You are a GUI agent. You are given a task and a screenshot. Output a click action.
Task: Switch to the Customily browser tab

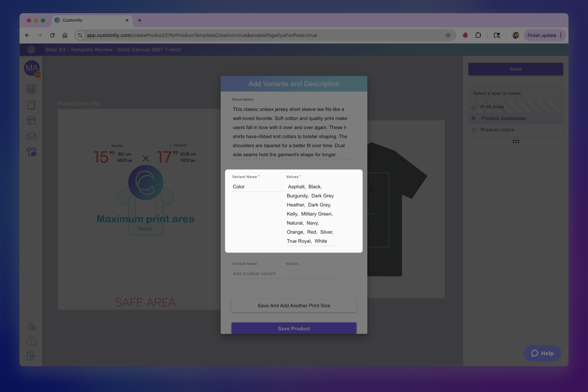point(92,20)
